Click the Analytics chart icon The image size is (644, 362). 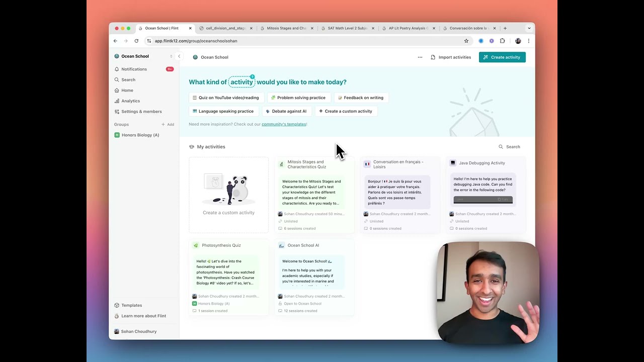point(117,101)
